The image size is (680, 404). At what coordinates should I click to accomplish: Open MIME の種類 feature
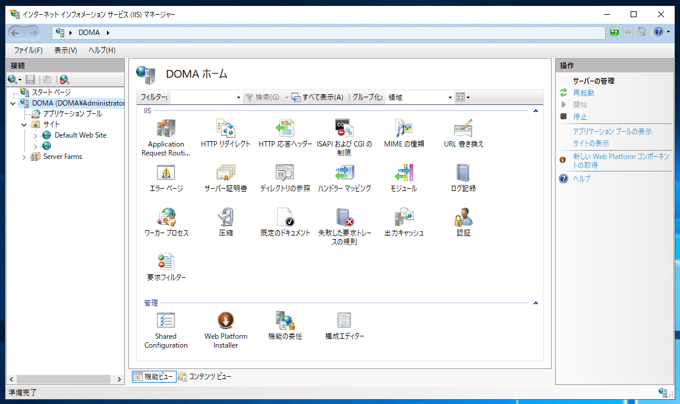coord(404,133)
